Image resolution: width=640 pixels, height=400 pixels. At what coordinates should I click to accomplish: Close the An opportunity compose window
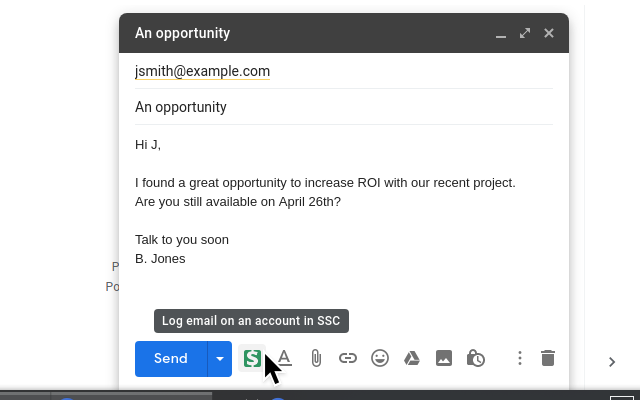click(549, 33)
